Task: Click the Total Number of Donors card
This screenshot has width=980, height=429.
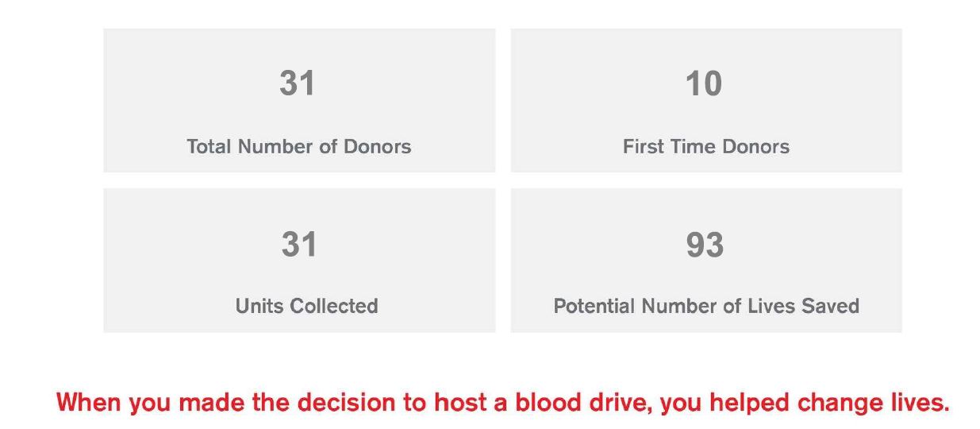Action: point(299,100)
